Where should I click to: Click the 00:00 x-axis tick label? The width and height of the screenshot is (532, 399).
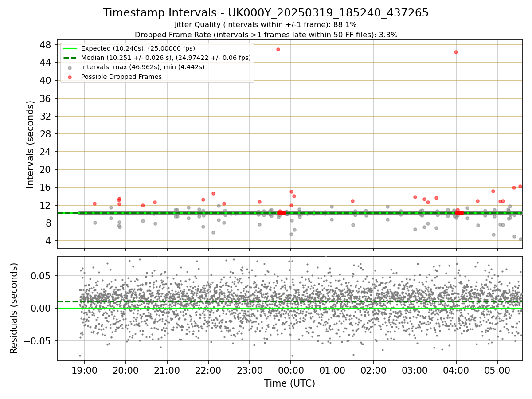(x=290, y=369)
